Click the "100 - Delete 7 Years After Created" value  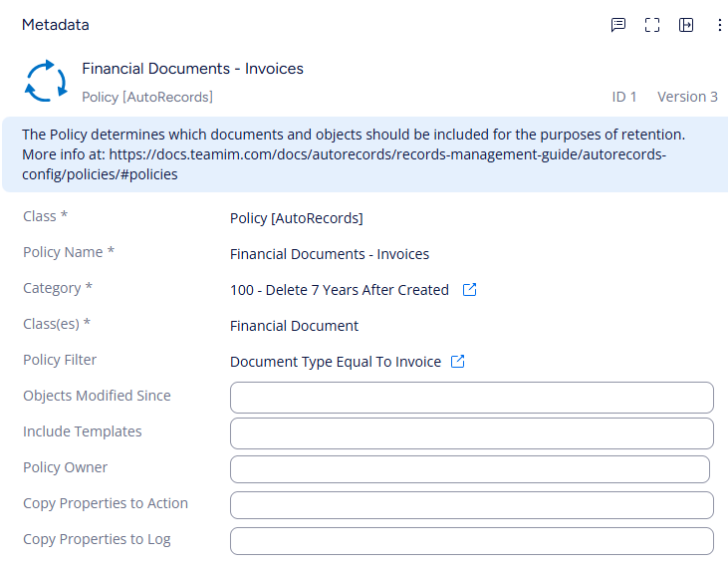pos(339,290)
